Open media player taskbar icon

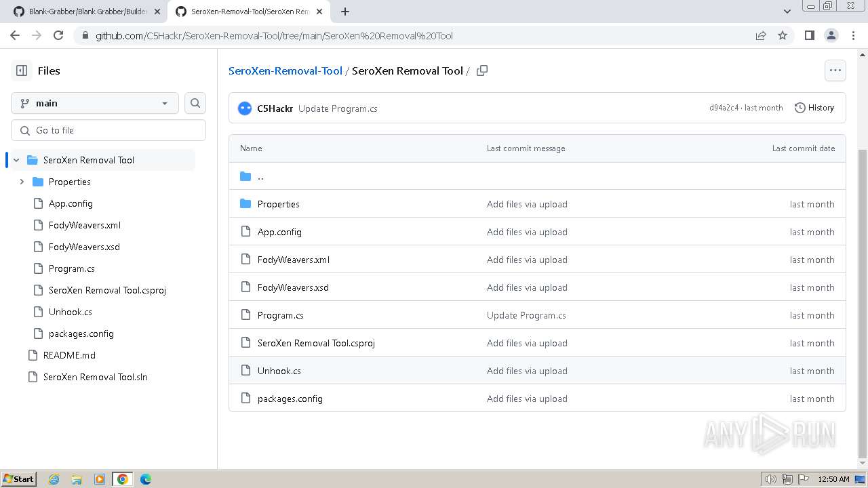[100, 479]
